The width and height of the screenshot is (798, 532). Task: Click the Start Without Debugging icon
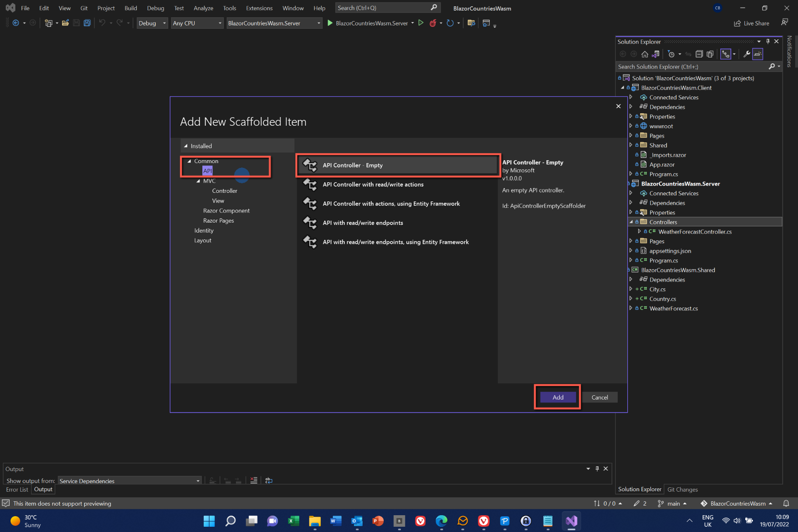[x=421, y=23]
